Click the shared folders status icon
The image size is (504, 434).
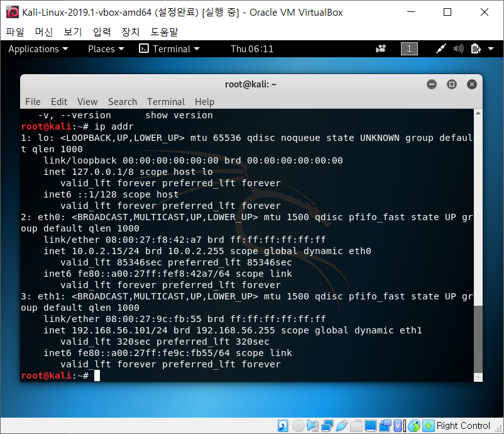tap(356, 426)
